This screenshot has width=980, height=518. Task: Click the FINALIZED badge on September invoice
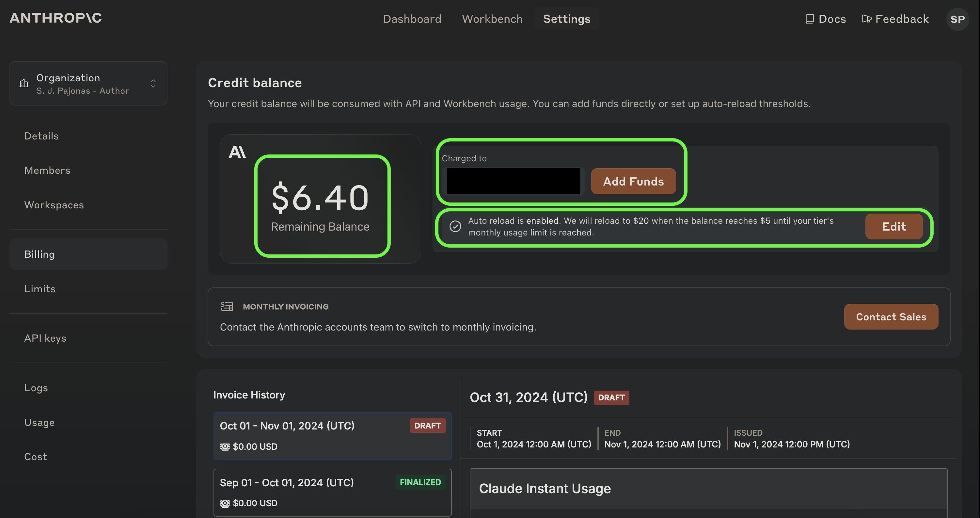click(x=420, y=482)
